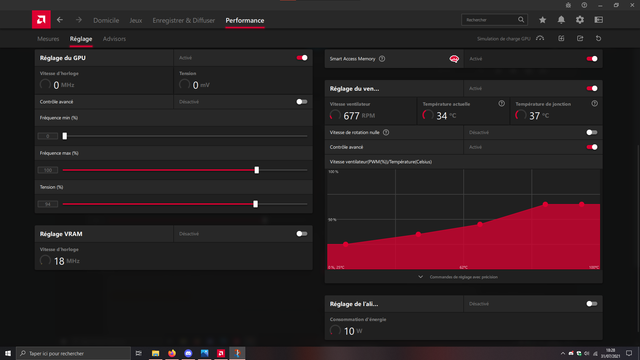Click the import profile icon
Viewport: 640px width, 360px height.
click(x=561, y=38)
